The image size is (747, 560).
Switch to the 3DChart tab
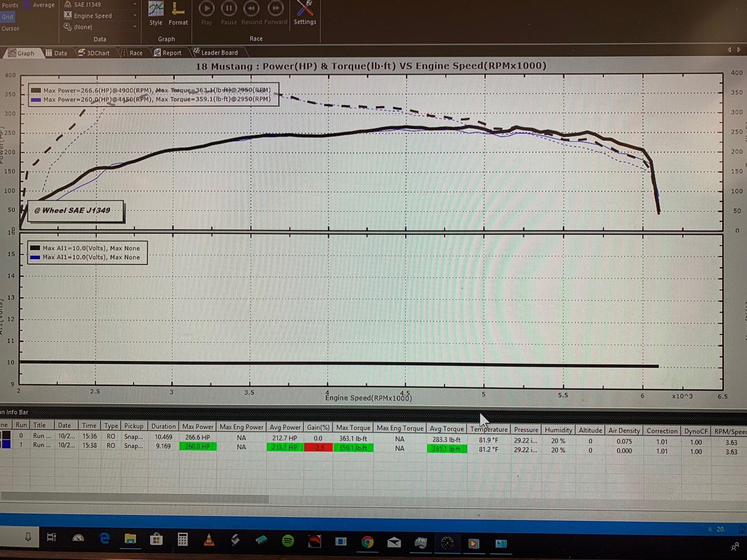click(x=94, y=53)
